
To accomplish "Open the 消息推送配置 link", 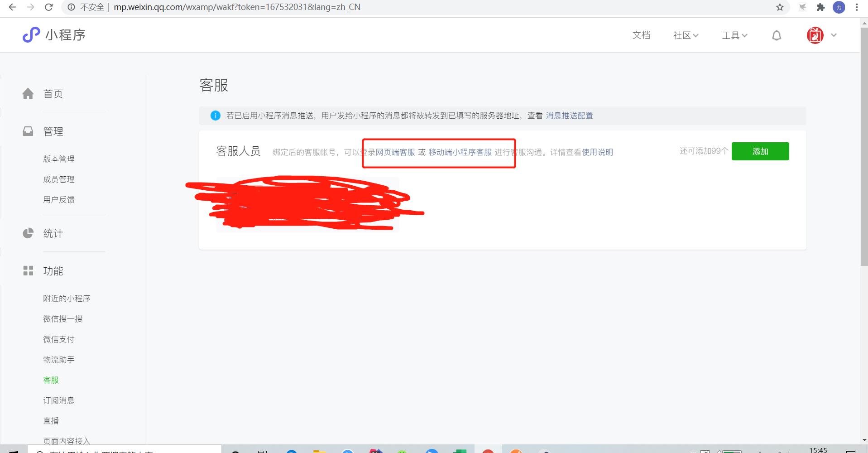I will [569, 116].
